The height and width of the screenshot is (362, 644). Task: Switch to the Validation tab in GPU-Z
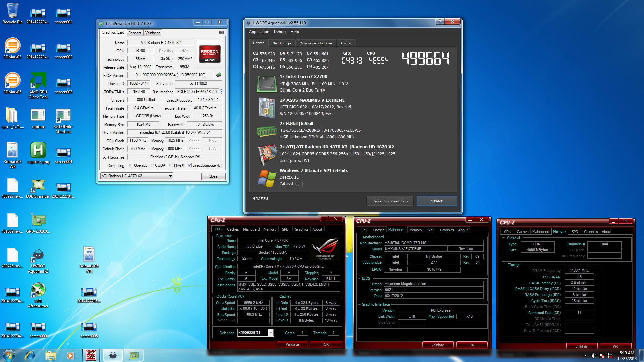coord(153,33)
